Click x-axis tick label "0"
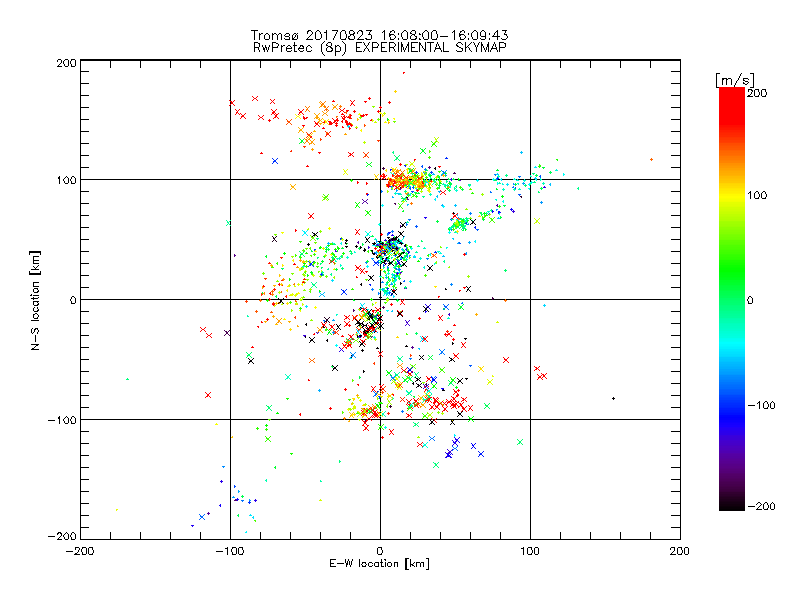800x600 pixels. pyautogui.click(x=380, y=552)
